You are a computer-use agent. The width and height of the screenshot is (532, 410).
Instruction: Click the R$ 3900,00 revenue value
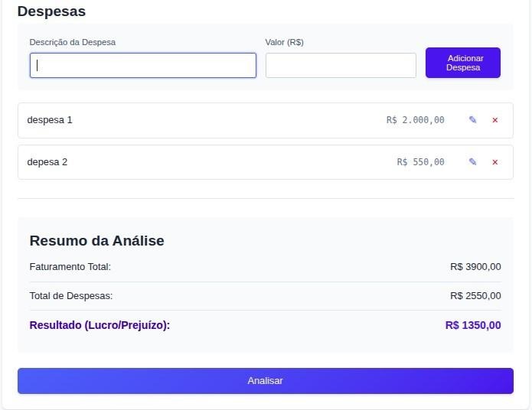point(475,267)
